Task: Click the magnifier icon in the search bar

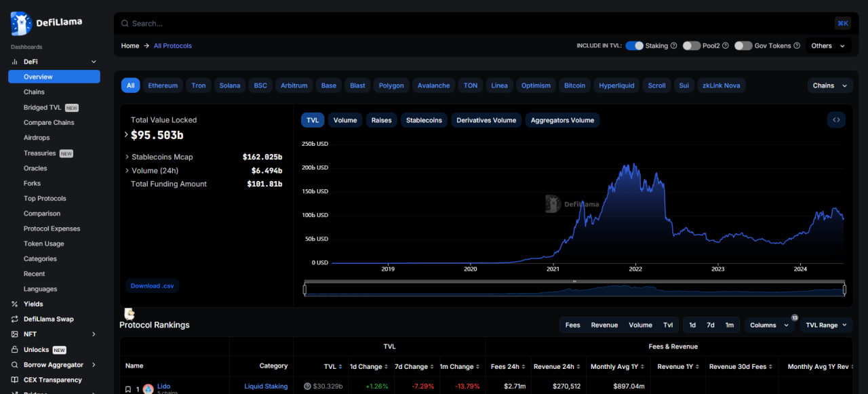Action: [125, 23]
